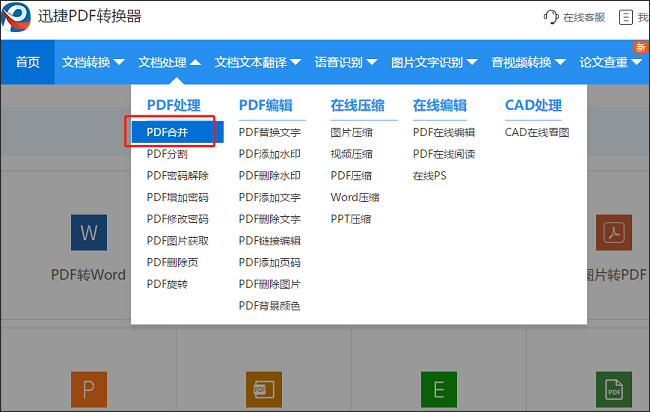Open PDF删除文字 link
Screen dimensions: 650x412
click(269, 219)
